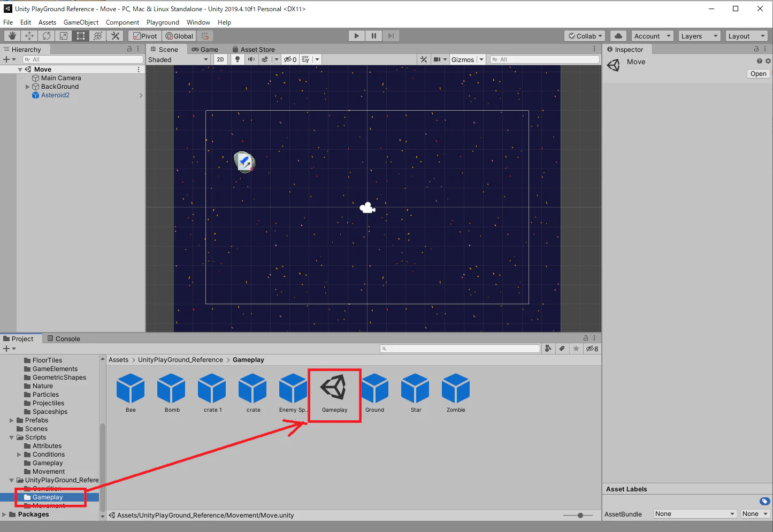This screenshot has width=773, height=532.
Task: Switch to the Game tab
Action: point(205,49)
